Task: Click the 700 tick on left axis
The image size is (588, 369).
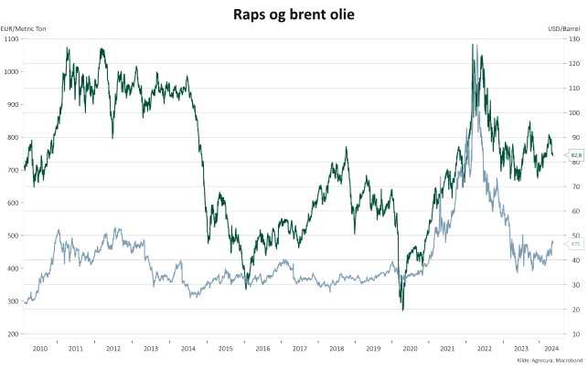Action: (x=13, y=170)
